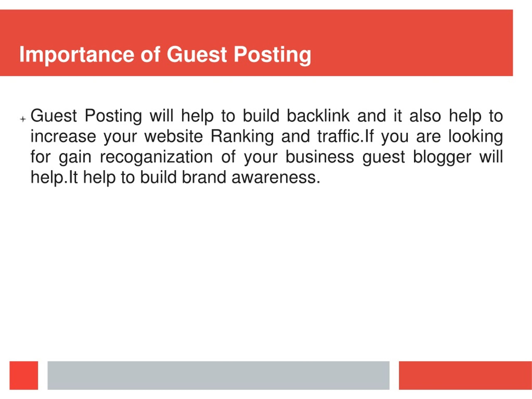Viewport: 532px width, 399px height.
Task: Click the misspelled word 'recoganization'
Action: (156, 157)
